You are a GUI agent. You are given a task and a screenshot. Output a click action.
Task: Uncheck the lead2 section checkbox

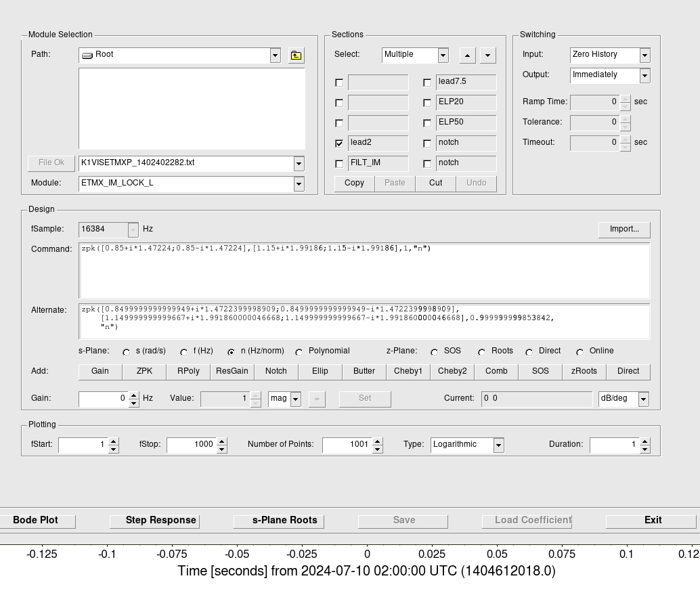pos(339,144)
